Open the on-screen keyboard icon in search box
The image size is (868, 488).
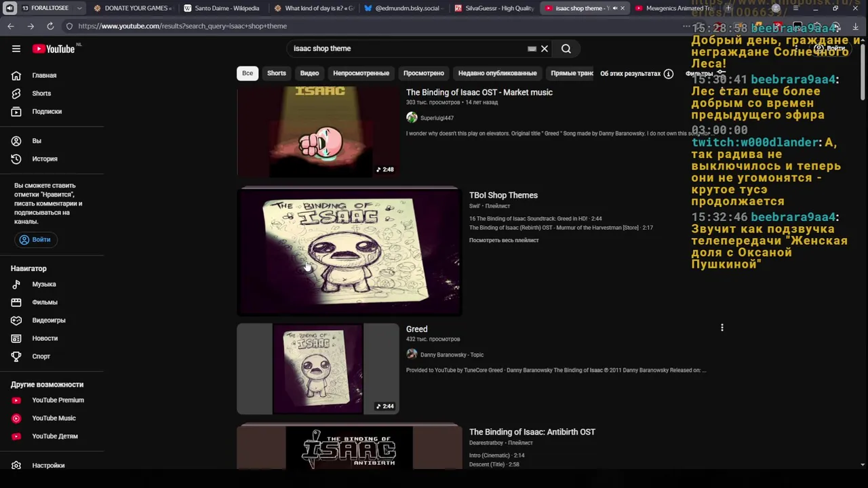[532, 49]
